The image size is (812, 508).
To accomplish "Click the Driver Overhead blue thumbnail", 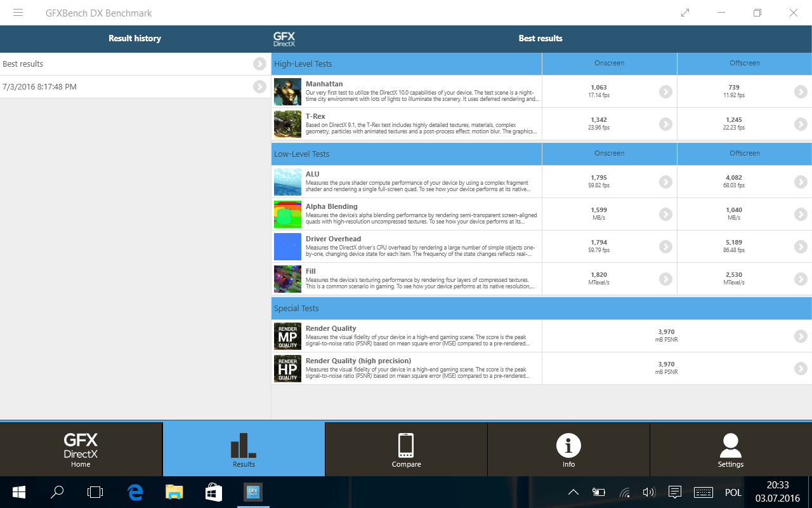I will point(287,246).
